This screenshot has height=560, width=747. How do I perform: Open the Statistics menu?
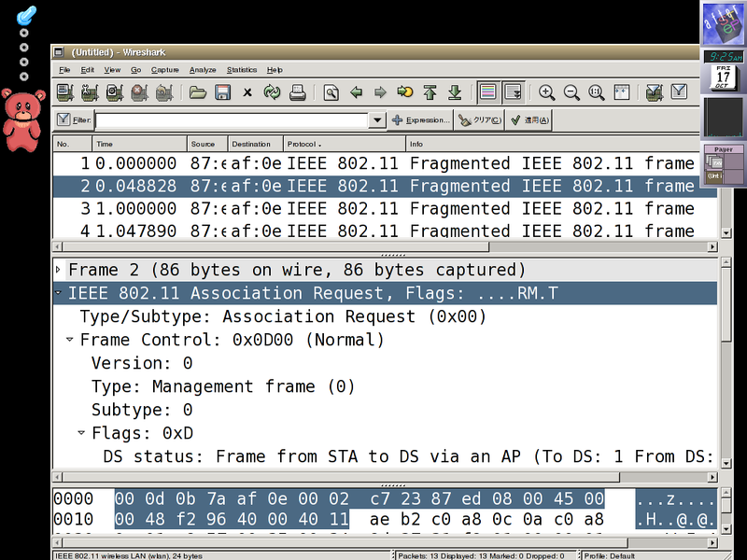242,69
